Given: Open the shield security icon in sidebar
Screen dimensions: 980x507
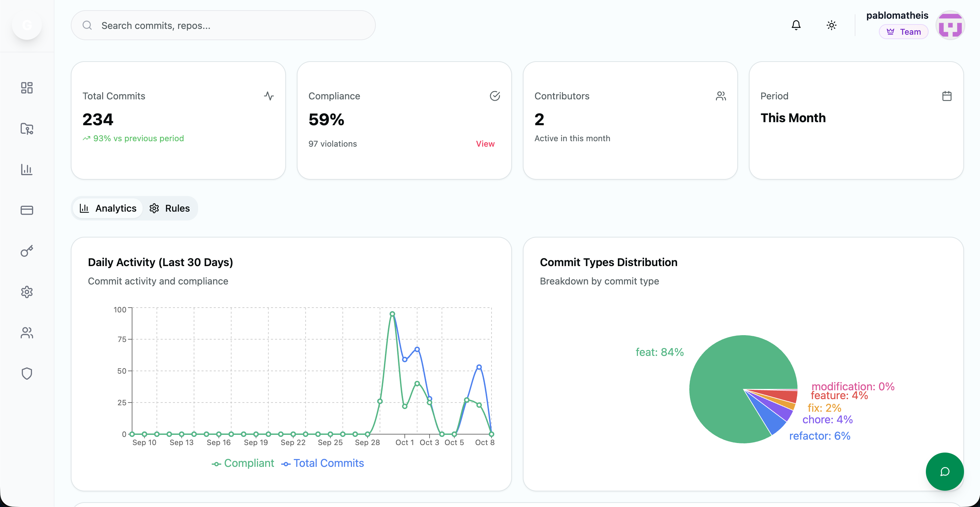Looking at the screenshot, I should [27, 374].
